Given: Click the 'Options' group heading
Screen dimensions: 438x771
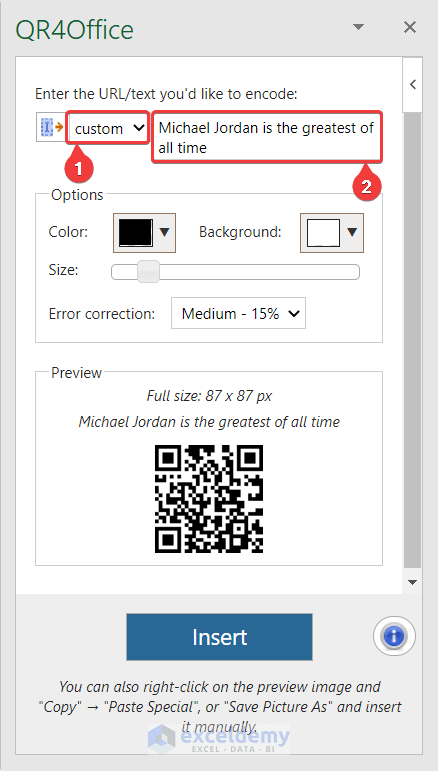Looking at the screenshot, I should click(77, 195).
